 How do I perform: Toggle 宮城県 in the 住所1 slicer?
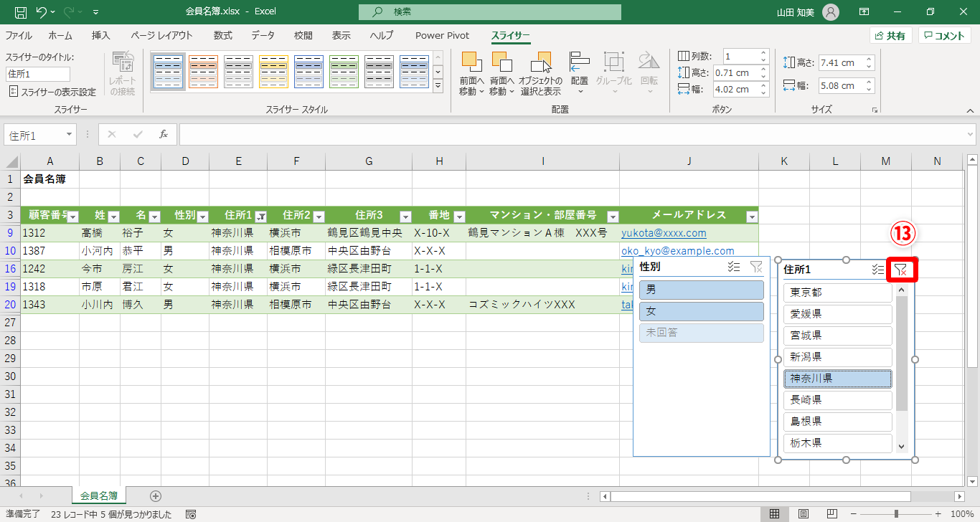[838, 336]
